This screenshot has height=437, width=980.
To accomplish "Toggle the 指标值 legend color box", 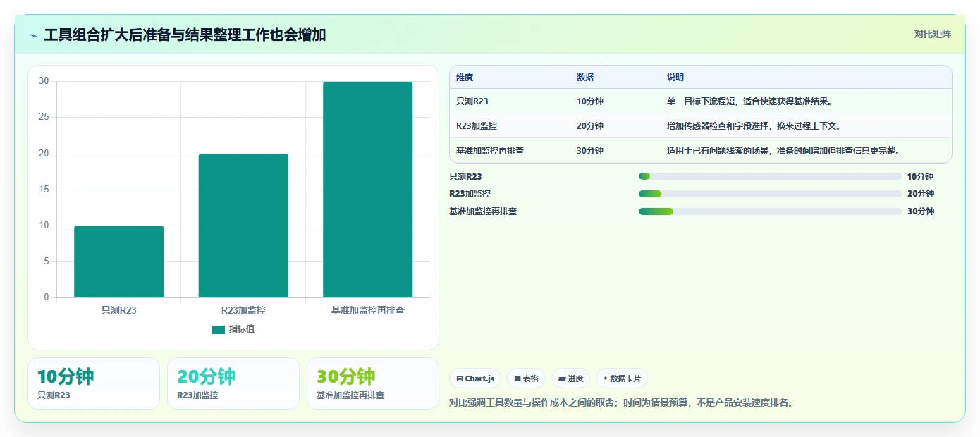I will tap(219, 329).
